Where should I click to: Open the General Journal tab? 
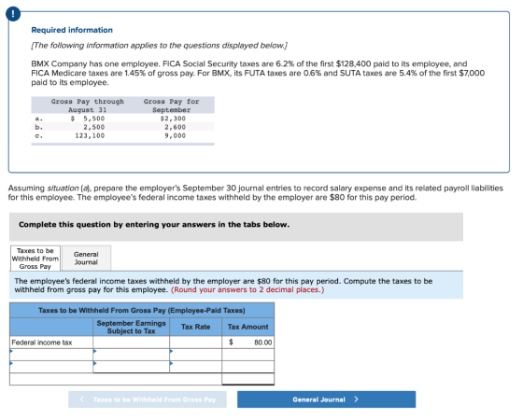(x=86, y=259)
